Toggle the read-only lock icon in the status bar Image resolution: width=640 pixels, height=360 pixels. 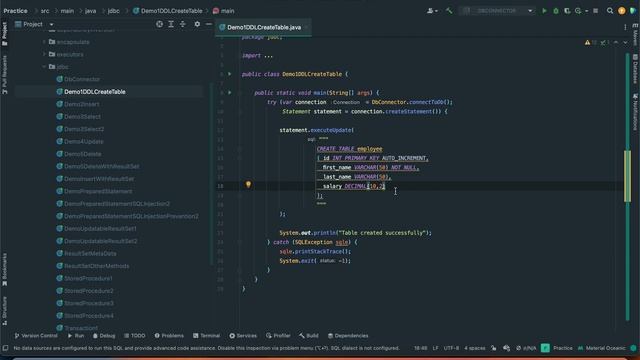493,348
